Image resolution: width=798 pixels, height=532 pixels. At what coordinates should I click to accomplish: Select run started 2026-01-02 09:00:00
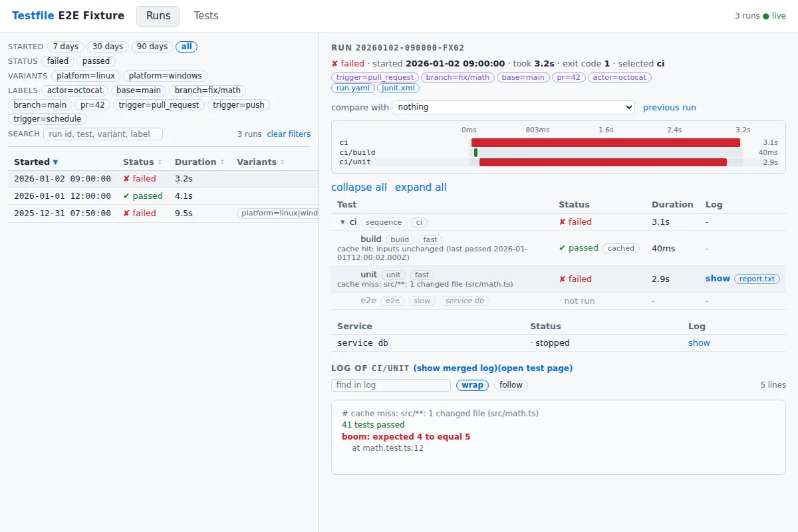coord(163,179)
